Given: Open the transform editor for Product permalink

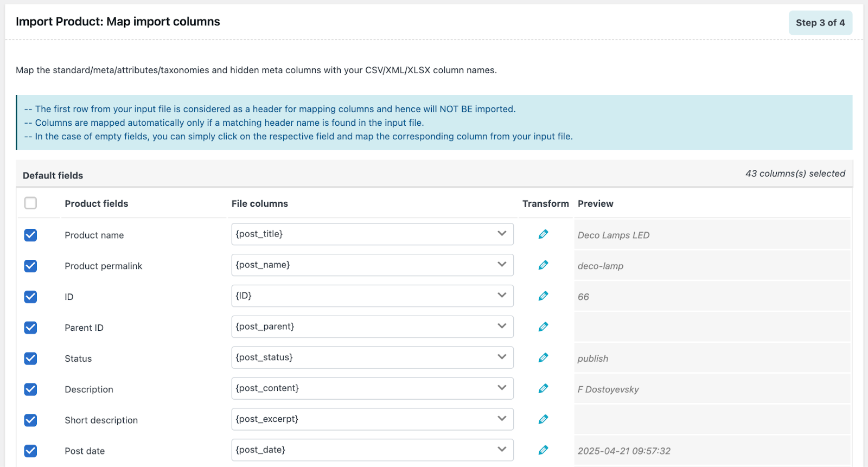Looking at the screenshot, I should point(543,265).
